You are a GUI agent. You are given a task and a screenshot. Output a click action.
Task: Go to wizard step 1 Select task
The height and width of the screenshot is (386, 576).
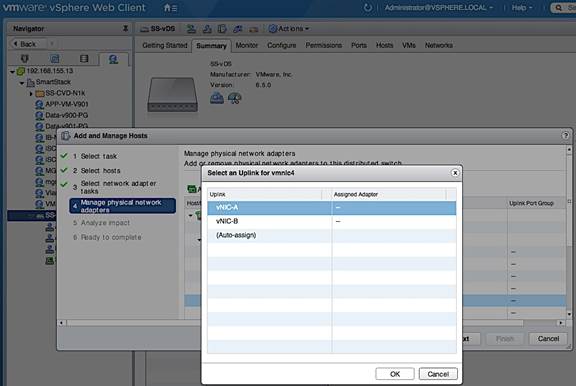point(98,156)
